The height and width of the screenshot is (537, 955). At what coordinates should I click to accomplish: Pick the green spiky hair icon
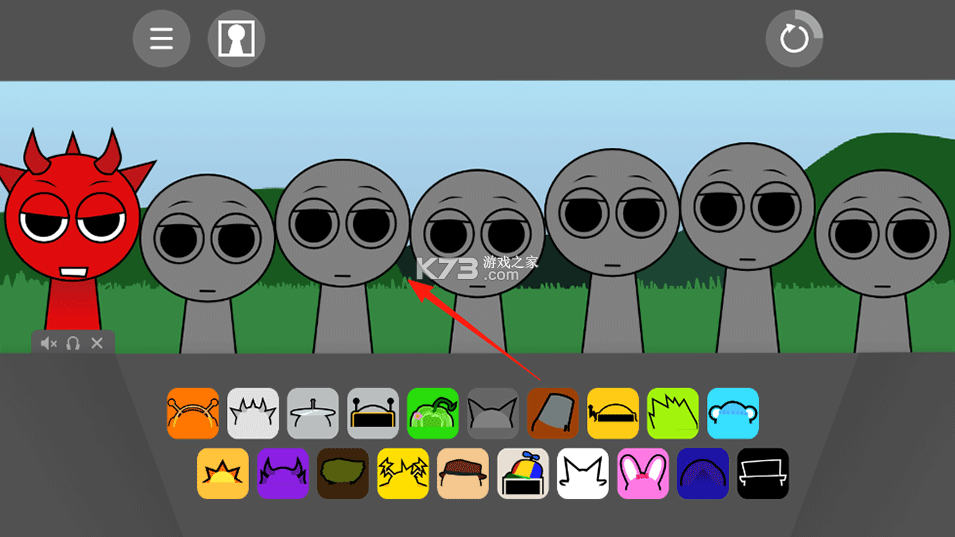click(x=673, y=413)
